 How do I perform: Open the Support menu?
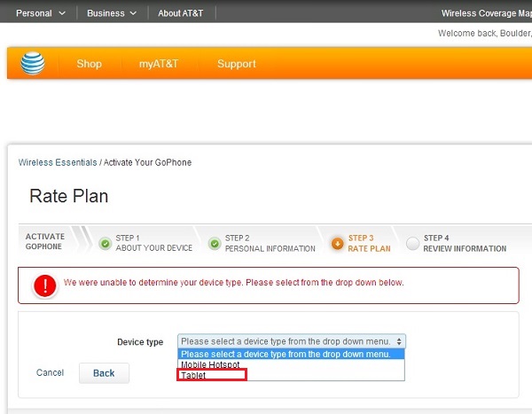tap(237, 64)
